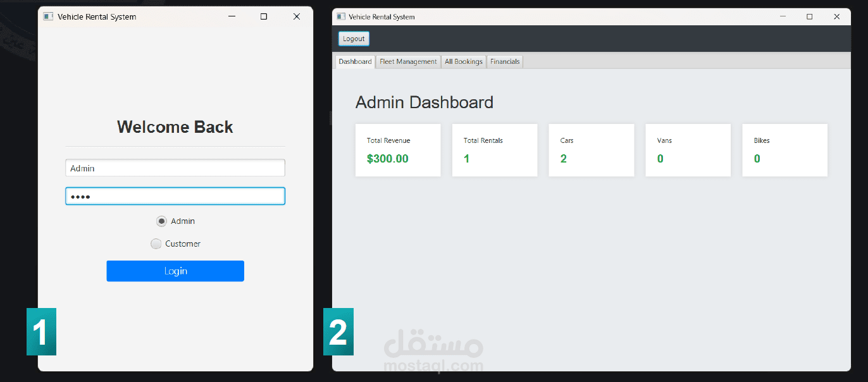
Task: Click the username field containing Admin
Action: [175, 168]
